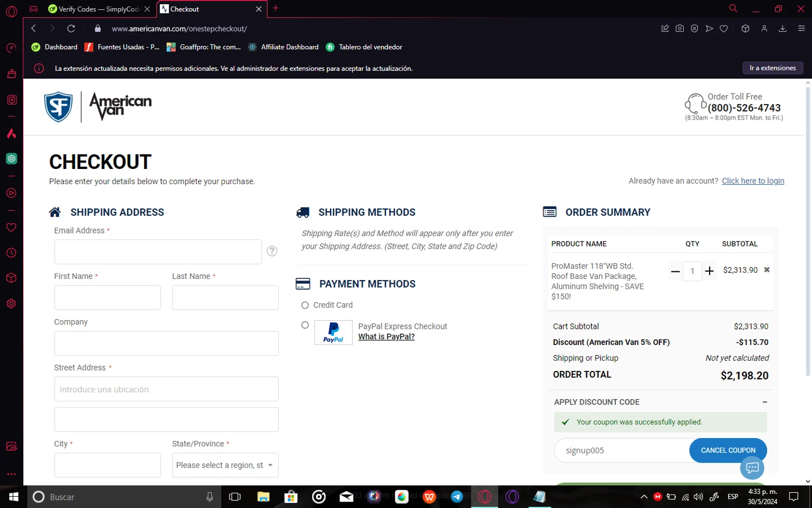Click the Email Address input field
The image size is (812, 508).
[x=158, y=252]
